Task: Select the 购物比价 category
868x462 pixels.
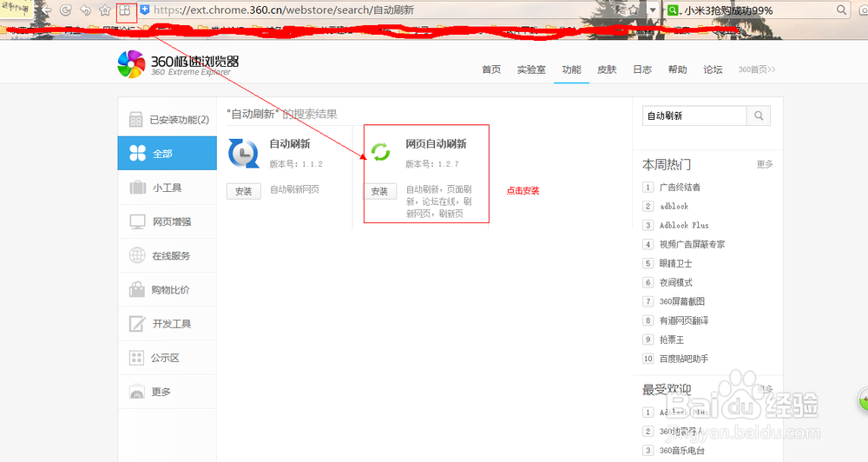Action: click(x=168, y=290)
